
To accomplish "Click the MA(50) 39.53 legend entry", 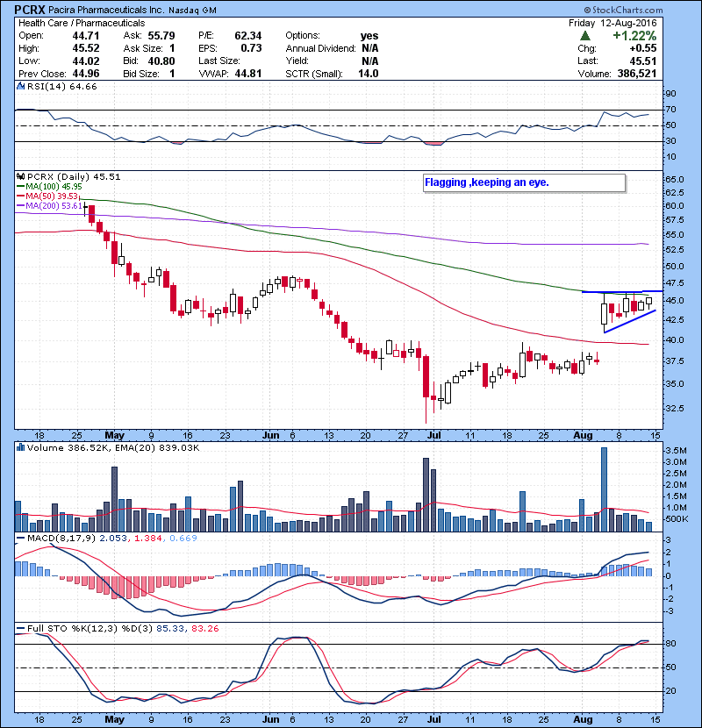I will (x=48, y=196).
